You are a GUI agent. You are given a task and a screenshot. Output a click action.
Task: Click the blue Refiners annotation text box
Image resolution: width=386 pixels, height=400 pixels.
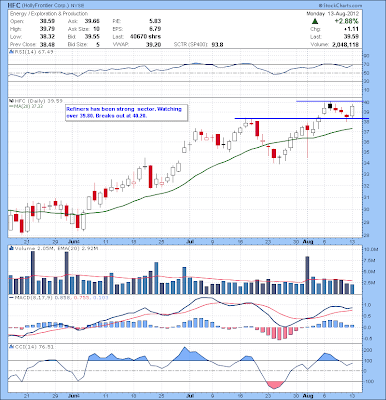coord(127,113)
